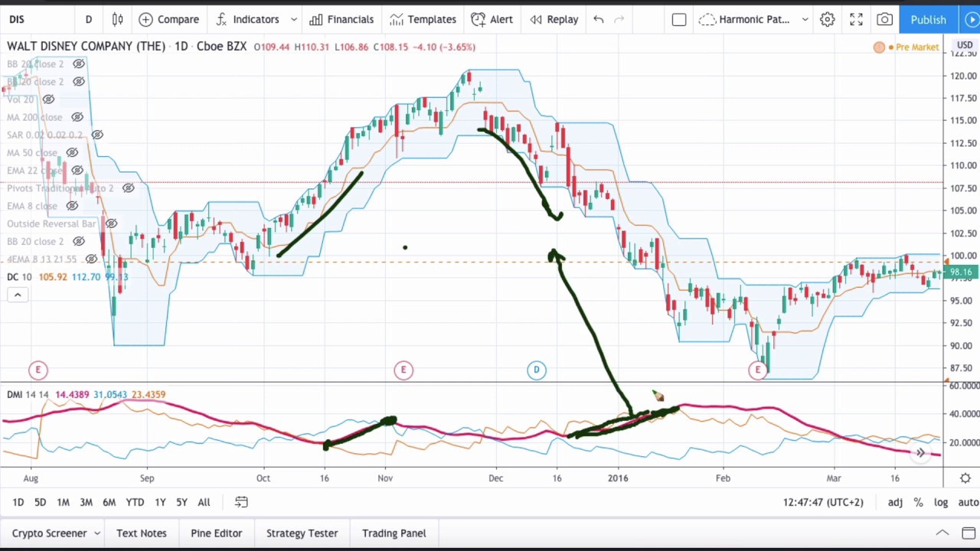
Task: Toggle EMA 8 close visibility
Action: point(72,206)
